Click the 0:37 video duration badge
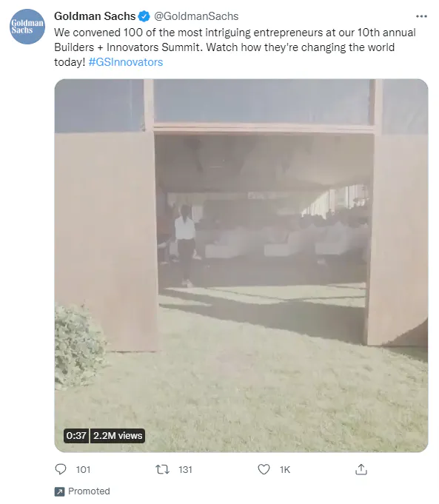The height and width of the screenshot is (504, 439). click(x=76, y=435)
